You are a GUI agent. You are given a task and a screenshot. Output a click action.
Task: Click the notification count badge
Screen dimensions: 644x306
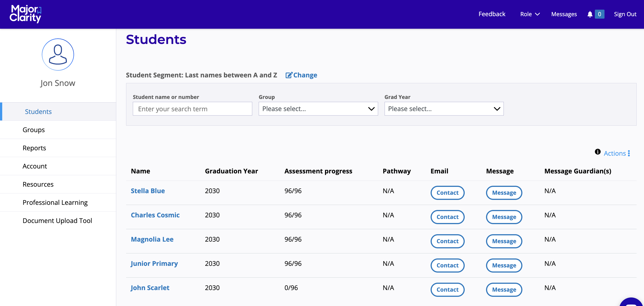click(599, 14)
